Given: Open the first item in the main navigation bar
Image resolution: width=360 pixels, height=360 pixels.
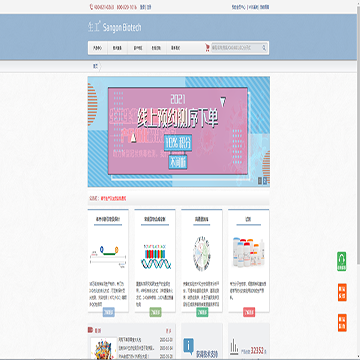Looking at the screenshot, I should (x=98, y=48).
